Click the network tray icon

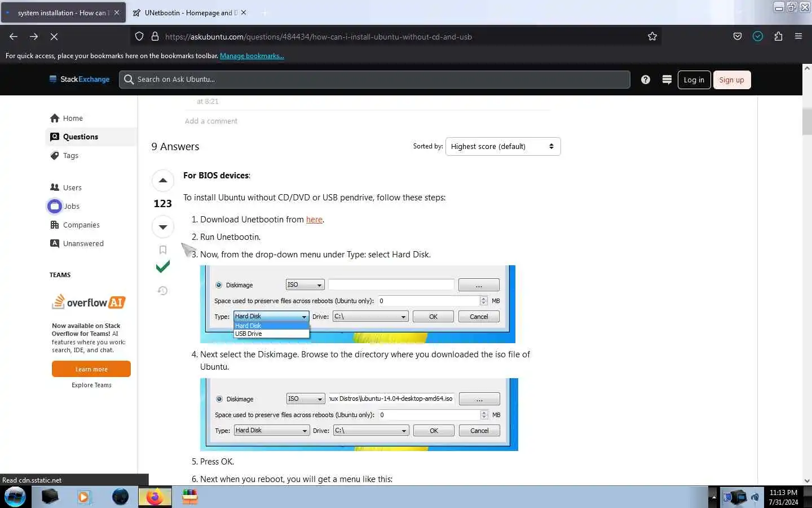click(x=739, y=497)
